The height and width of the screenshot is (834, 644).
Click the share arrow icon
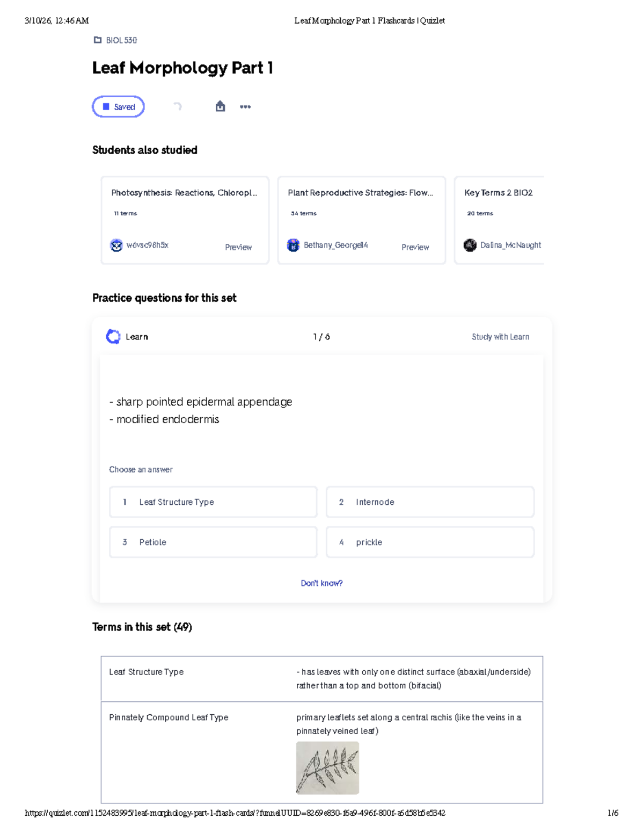pos(178,106)
